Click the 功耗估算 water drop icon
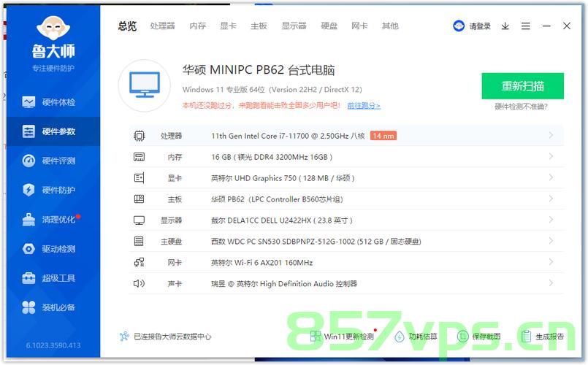 pos(400,336)
